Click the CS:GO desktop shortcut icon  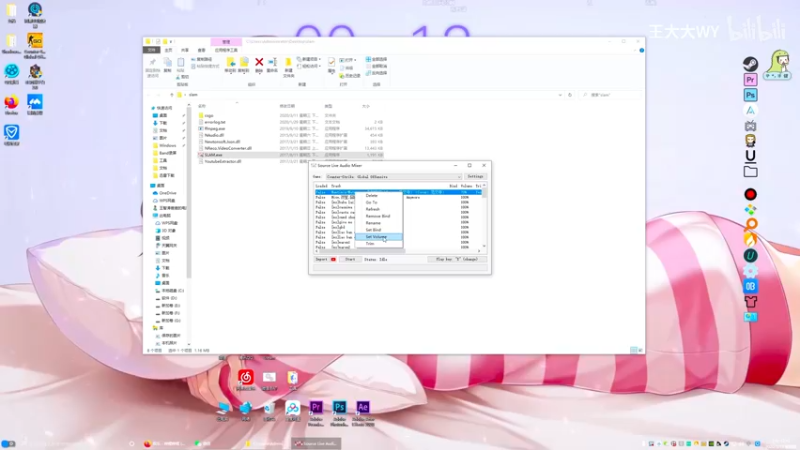coord(35,42)
